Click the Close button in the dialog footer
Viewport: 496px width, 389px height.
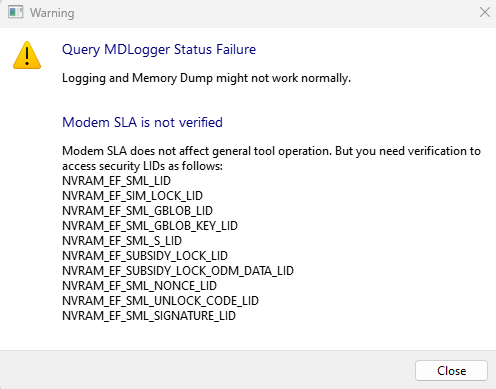click(451, 370)
